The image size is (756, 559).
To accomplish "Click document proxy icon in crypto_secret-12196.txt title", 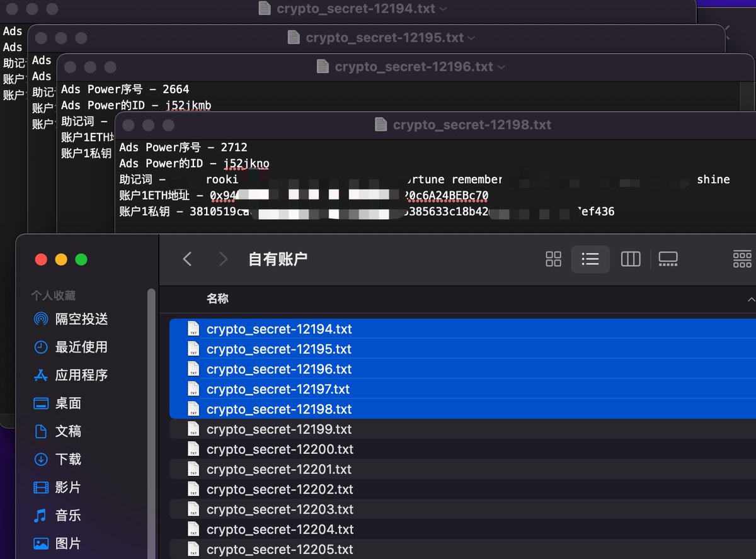I will (323, 67).
